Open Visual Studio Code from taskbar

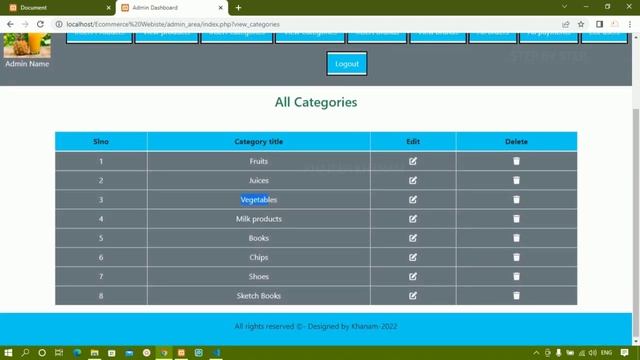216,353
